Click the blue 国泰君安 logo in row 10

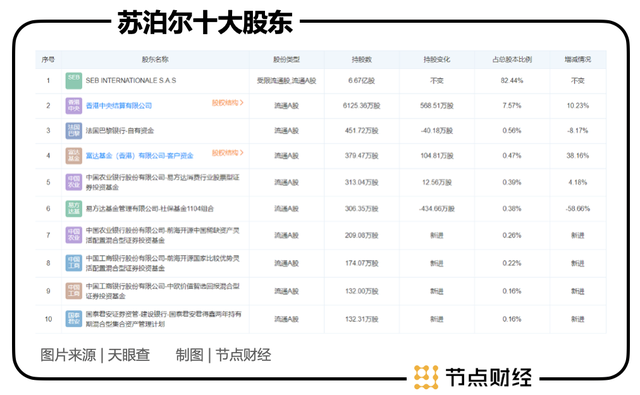[74, 319]
